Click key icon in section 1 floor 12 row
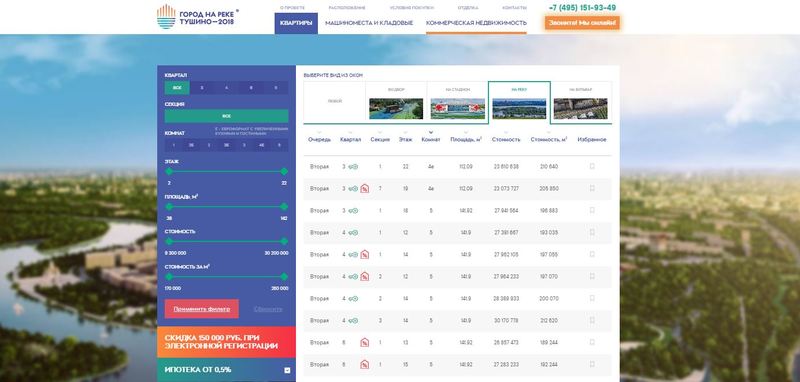This screenshot has height=382, width=800. (x=353, y=233)
